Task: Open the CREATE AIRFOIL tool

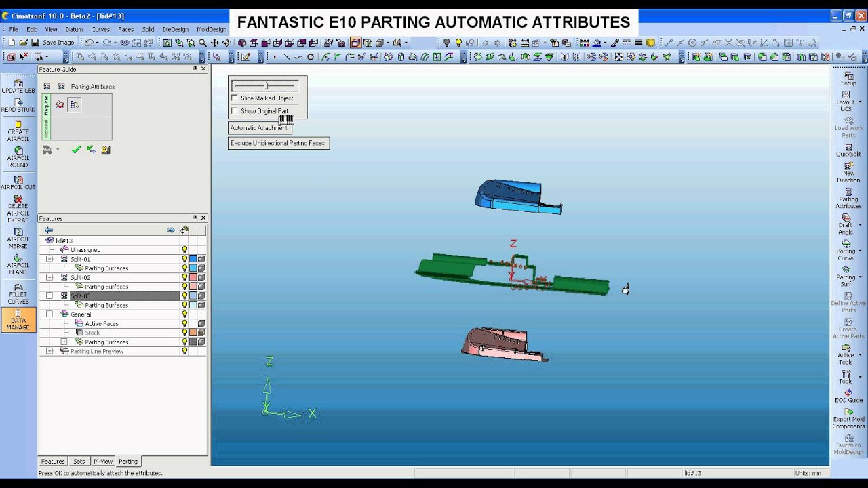Action: click(18, 131)
